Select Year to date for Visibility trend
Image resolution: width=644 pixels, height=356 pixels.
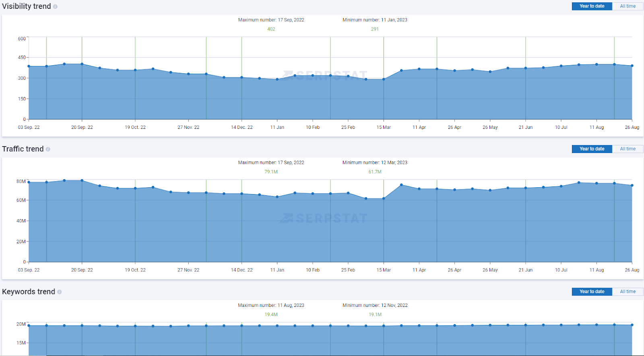click(x=592, y=6)
